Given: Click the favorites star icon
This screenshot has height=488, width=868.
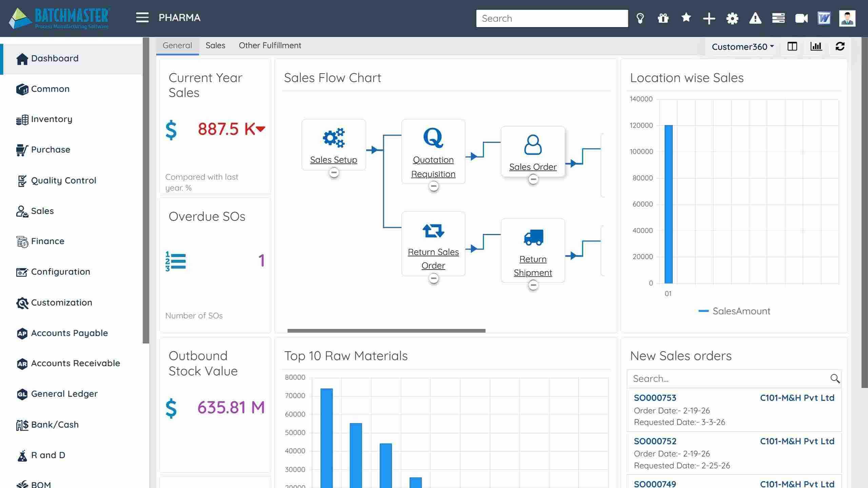Looking at the screenshot, I should [686, 18].
